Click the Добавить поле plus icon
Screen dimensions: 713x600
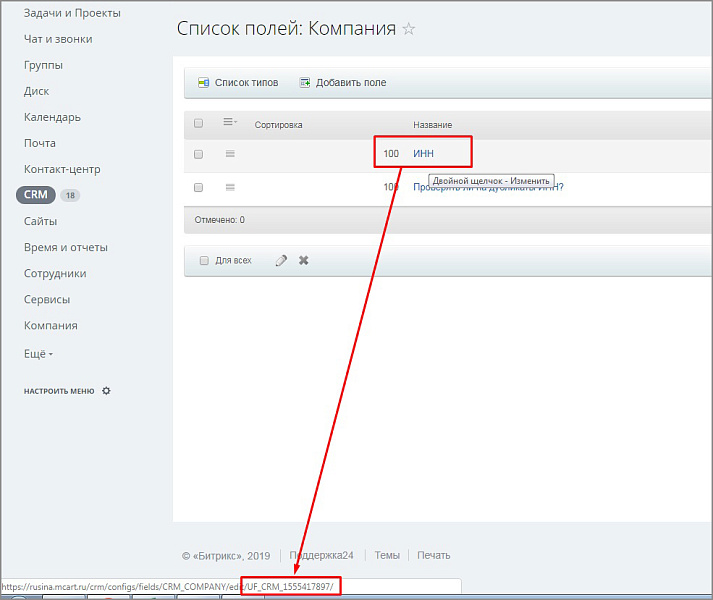click(305, 83)
